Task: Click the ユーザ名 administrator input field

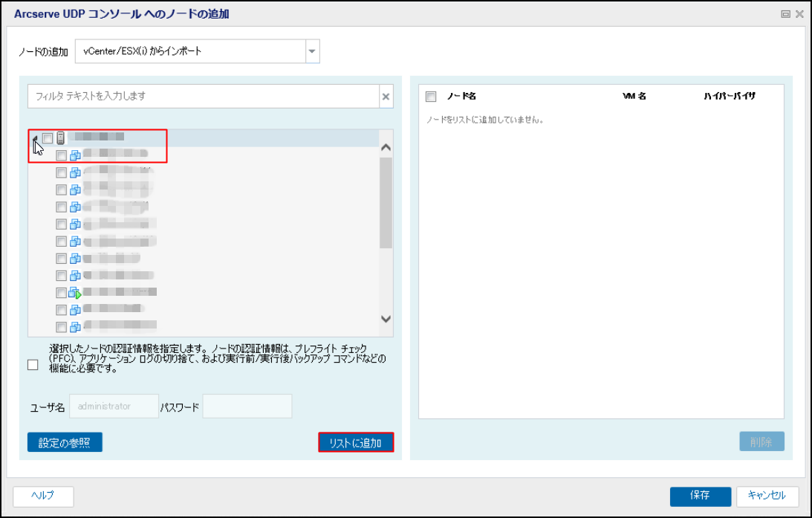Action: point(114,406)
